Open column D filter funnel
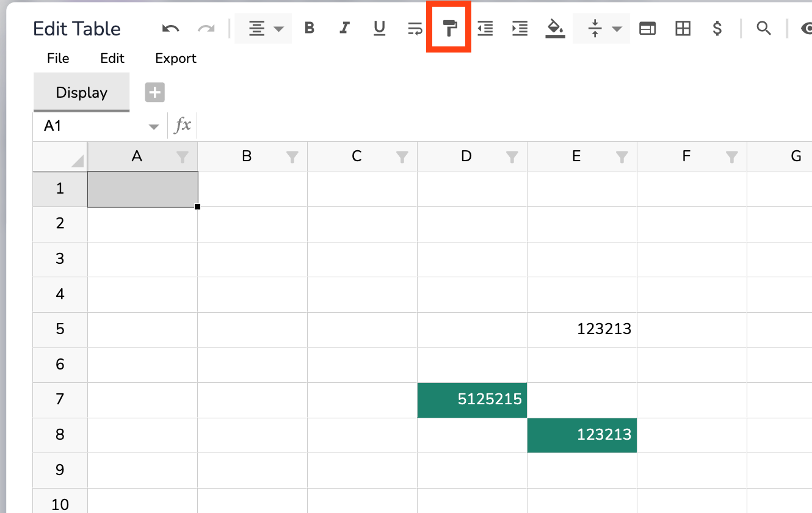Screen dimensions: 812x513 click(x=512, y=158)
